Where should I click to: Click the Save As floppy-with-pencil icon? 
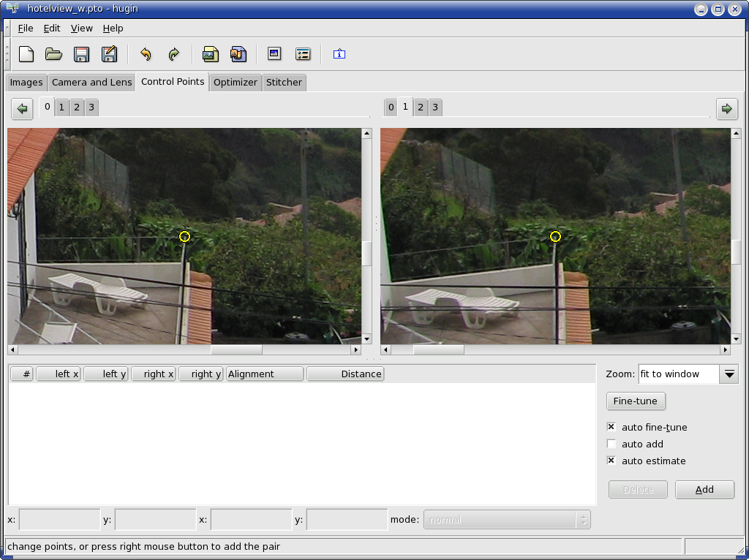(x=110, y=54)
